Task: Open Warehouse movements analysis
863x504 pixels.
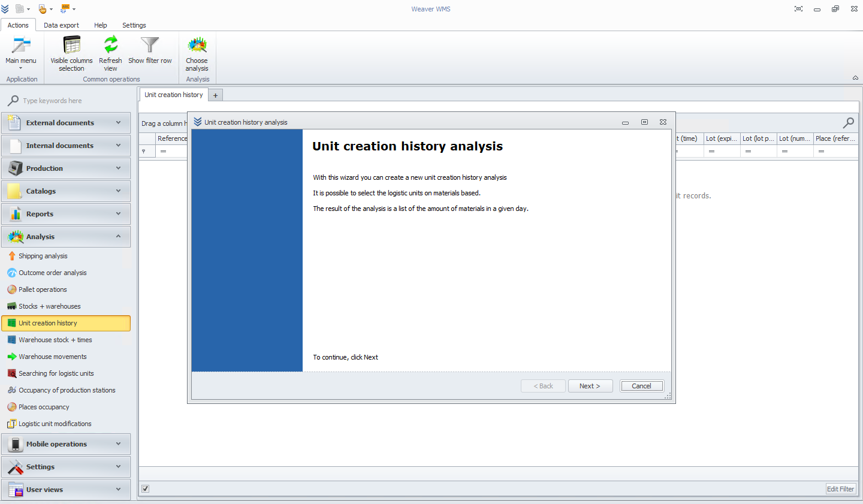Action: click(x=66, y=357)
